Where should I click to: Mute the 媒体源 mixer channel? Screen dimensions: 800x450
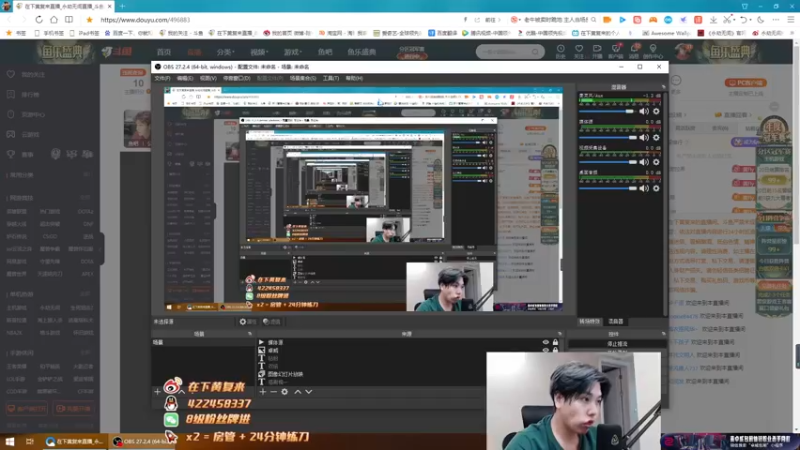click(644, 137)
